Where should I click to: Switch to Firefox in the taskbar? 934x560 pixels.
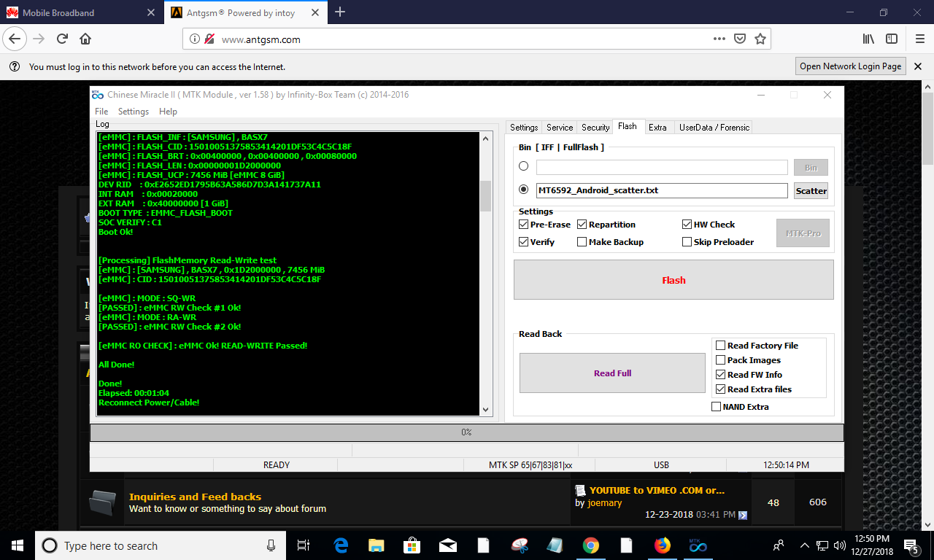(x=663, y=545)
